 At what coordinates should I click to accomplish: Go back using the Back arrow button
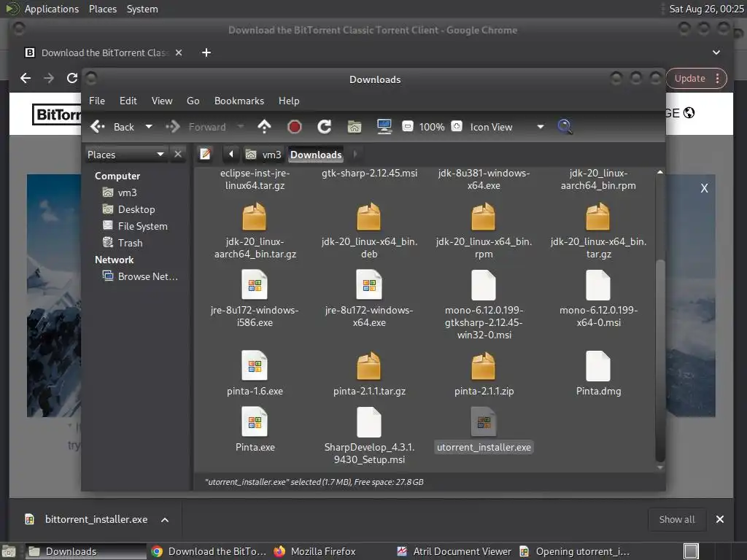112,127
